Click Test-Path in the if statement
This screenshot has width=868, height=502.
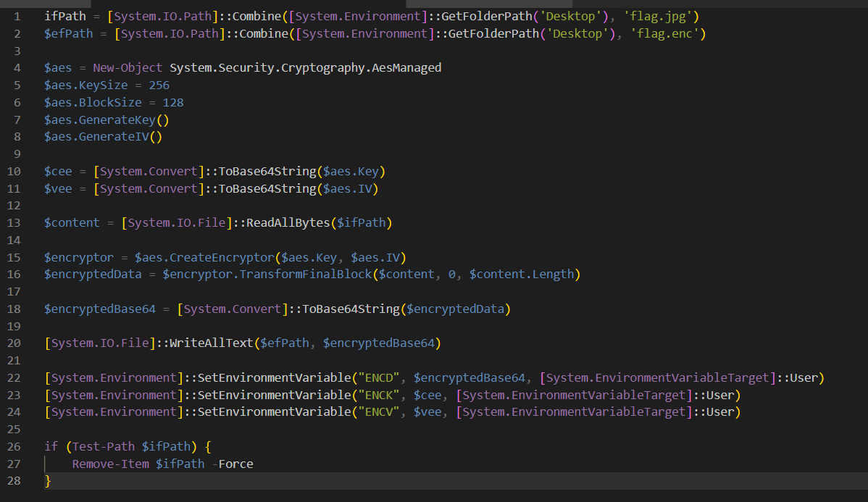tap(103, 447)
